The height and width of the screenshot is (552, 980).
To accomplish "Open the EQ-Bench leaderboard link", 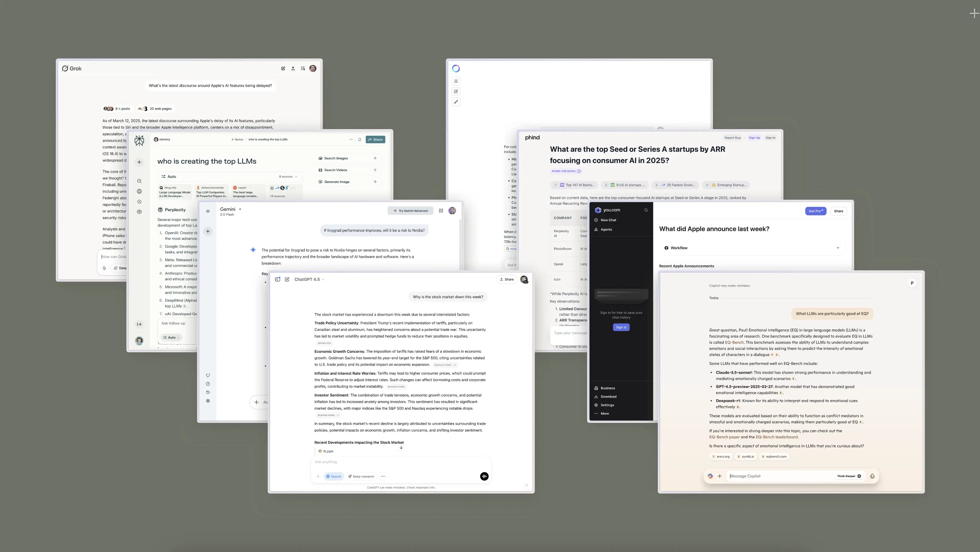I will [776, 437].
